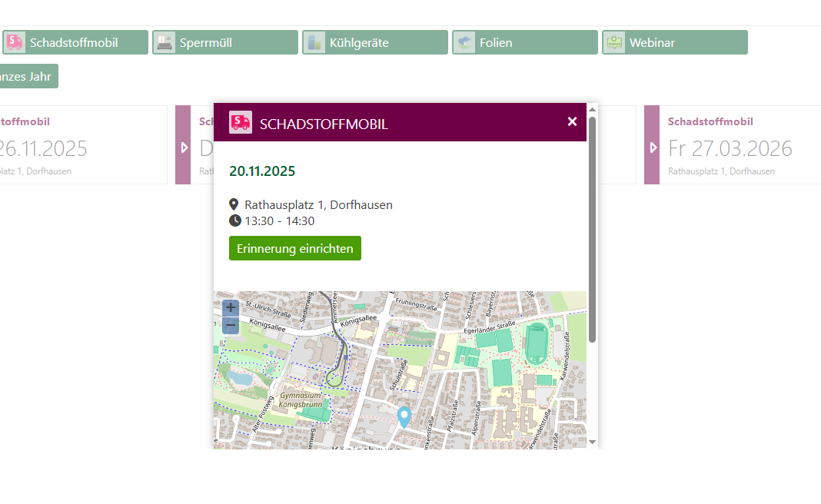821x504 pixels.
Task: Click the popup scrollbar up arrow
Action: [x=592, y=110]
